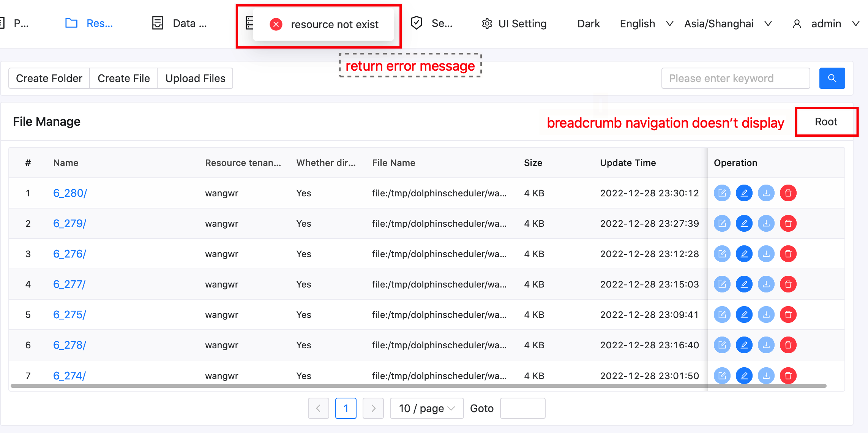The image size is (868, 433).
Task: Click download icon in 6_276/ row
Action: 766,254
